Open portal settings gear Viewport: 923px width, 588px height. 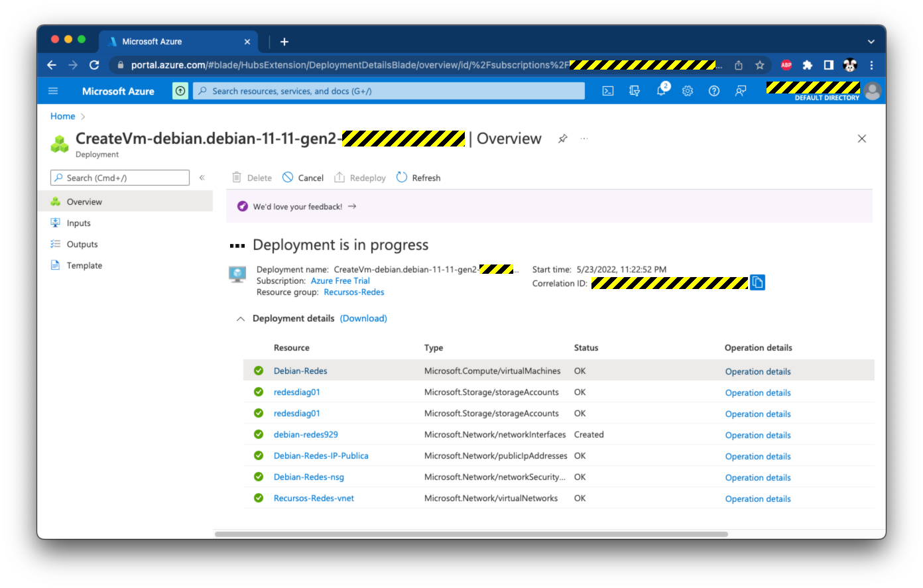pos(688,91)
